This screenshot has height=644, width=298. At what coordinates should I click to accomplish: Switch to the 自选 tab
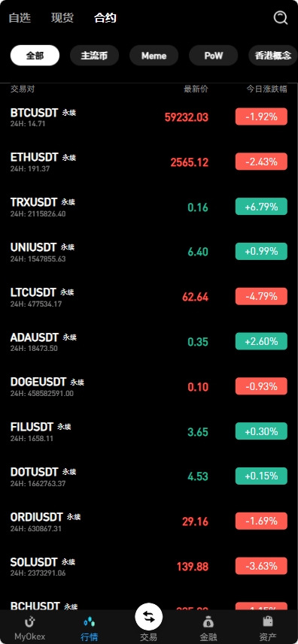pyautogui.click(x=20, y=18)
